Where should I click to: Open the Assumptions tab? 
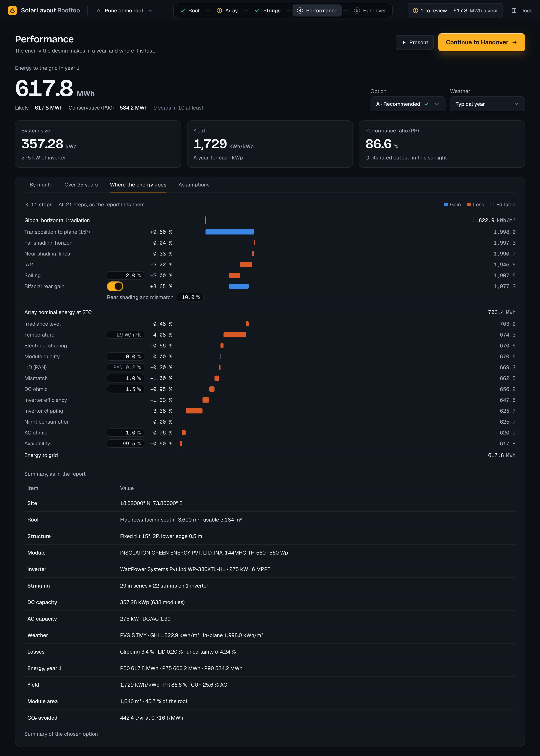click(x=194, y=185)
